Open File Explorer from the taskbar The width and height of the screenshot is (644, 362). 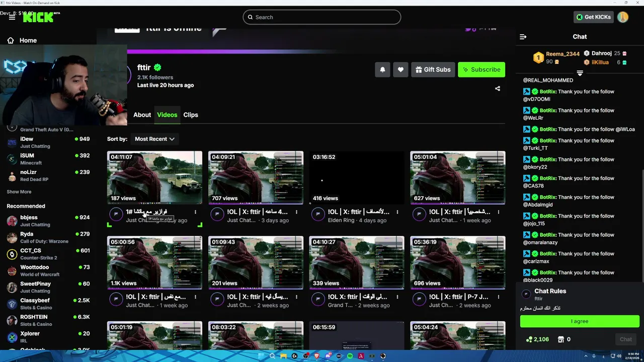click(x=283, y=356)
